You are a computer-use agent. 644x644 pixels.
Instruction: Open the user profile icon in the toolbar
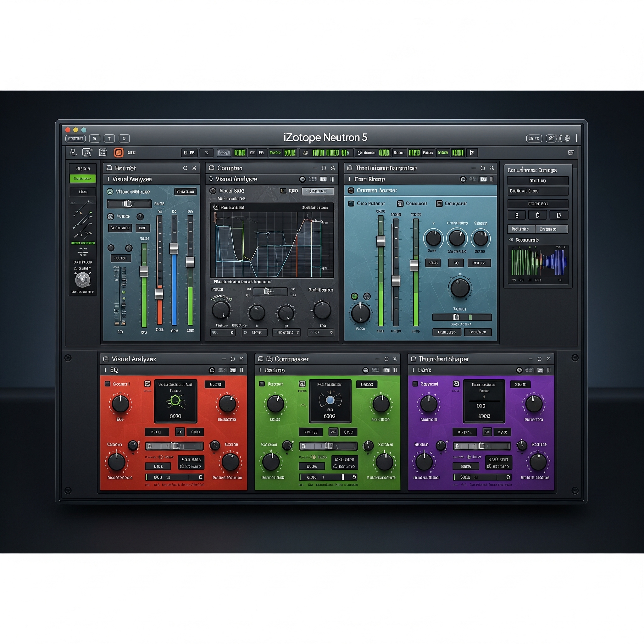pos(73,152)
